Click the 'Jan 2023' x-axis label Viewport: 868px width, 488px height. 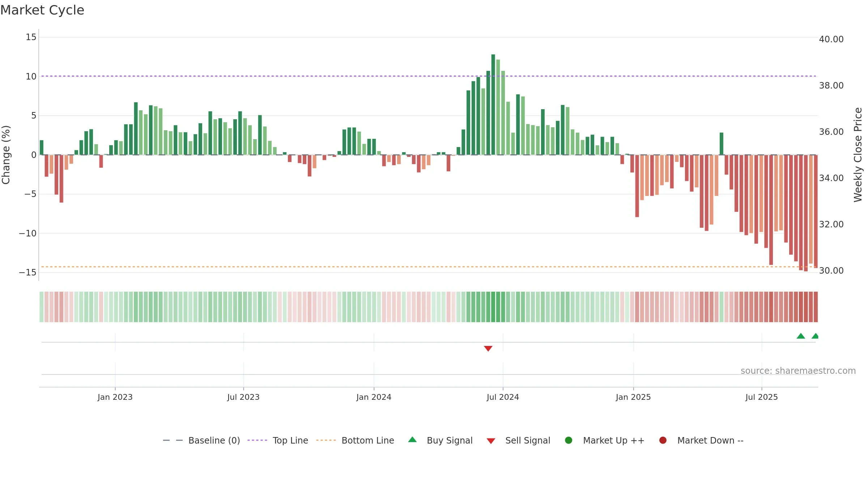pos(115,397)
